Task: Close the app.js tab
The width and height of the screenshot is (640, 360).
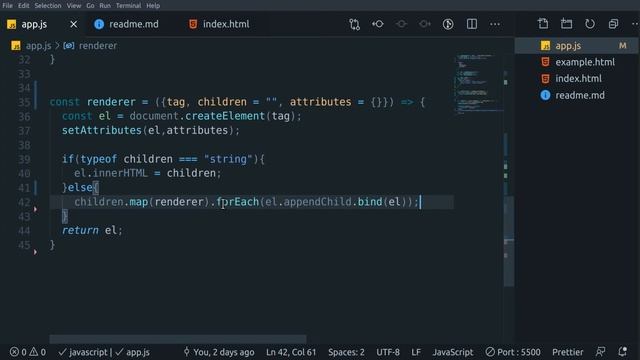Action: click(x=73, y=24)
